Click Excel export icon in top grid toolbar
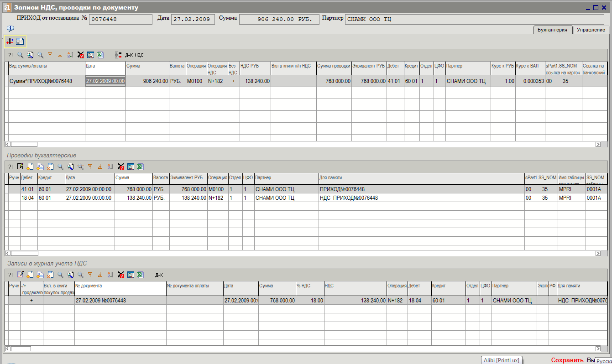Screen dimensions: 612x364 point(100,55)
